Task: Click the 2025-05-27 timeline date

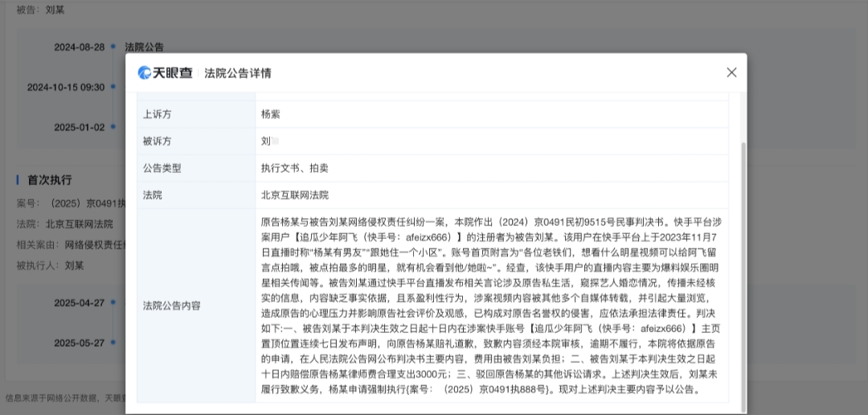Action: (79, 343)
